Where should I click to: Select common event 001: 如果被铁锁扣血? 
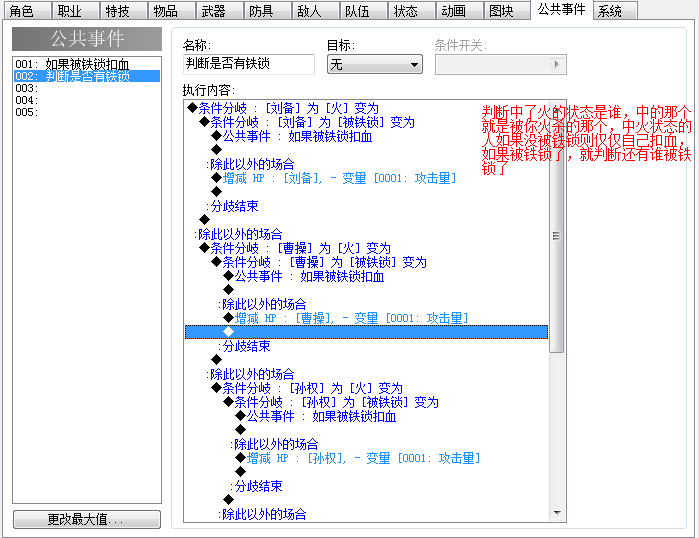point(87,64)
